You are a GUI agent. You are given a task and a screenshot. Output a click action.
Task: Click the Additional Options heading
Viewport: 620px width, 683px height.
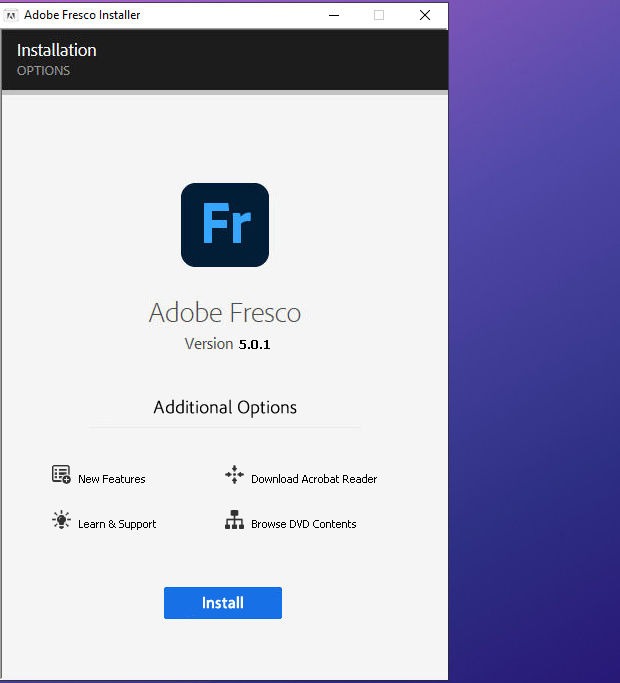pos(225,408)
